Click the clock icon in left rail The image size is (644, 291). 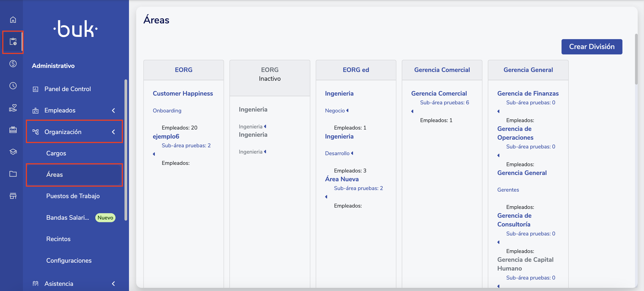(13, 86)
